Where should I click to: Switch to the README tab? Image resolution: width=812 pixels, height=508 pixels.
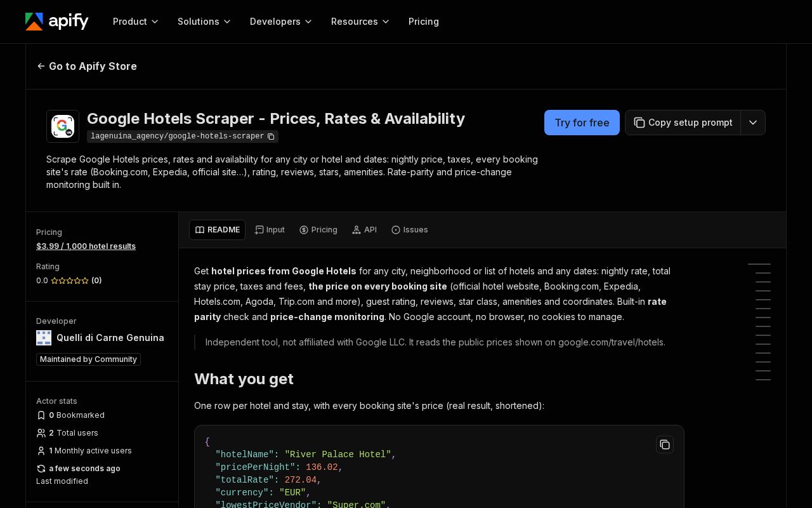pyautogui.click(x=217, y=230)
